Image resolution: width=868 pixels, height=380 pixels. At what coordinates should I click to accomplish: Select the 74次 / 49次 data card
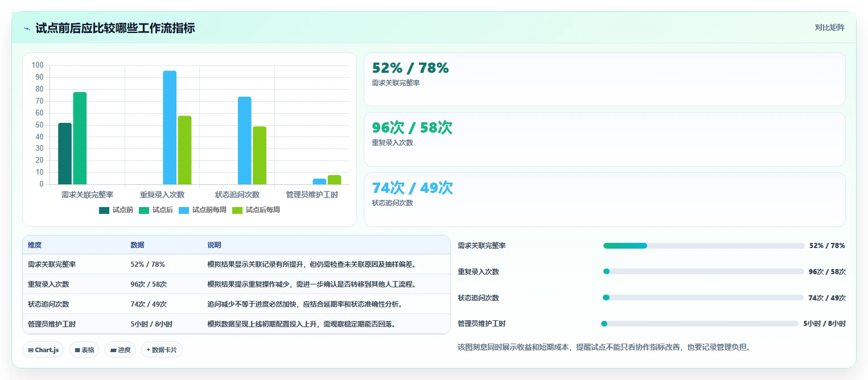click(x=604, y=200)
